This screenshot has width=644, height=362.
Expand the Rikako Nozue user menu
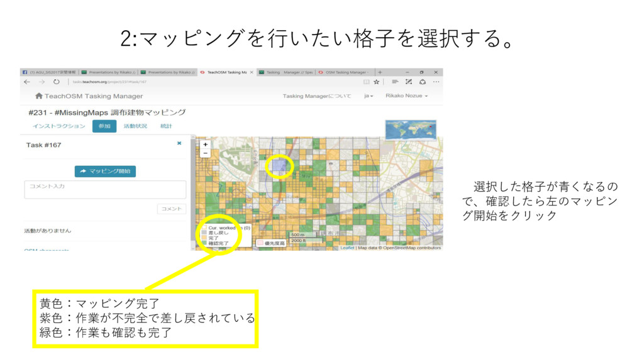pyautogui.click(x=407, y=96)
